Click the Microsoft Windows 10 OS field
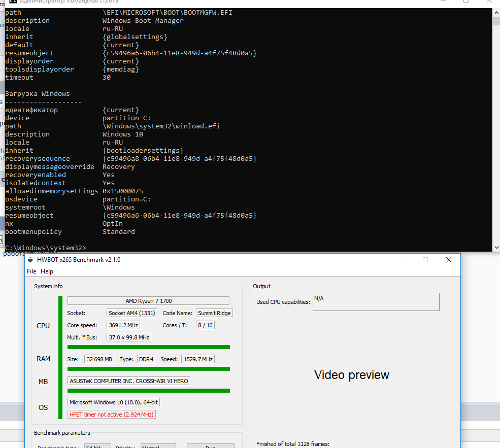This screenshot has height=448, width=500. pyautogui.click(x=114, y=402)
